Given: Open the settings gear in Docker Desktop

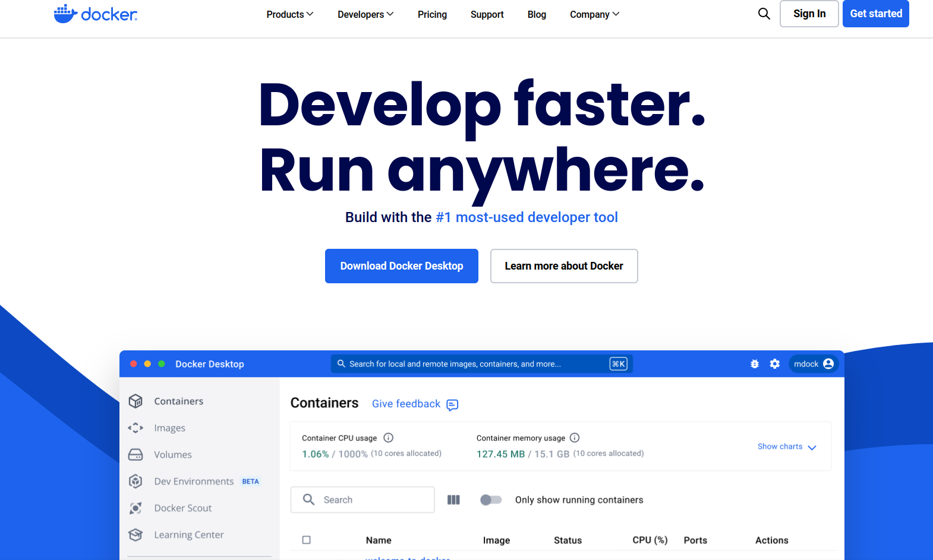Looking at the screenshot, I should (x=775, y=364).
